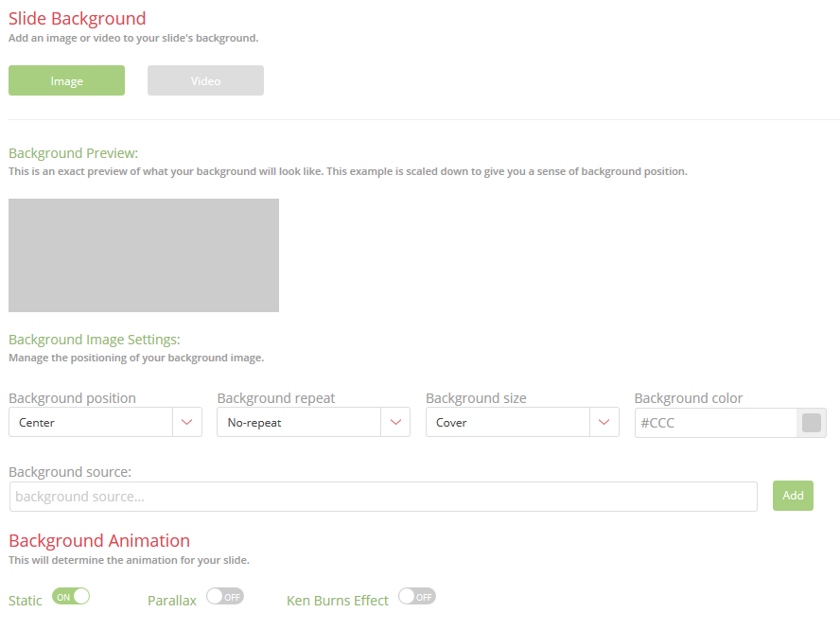Click the Static label text

(x=26, y=601)
